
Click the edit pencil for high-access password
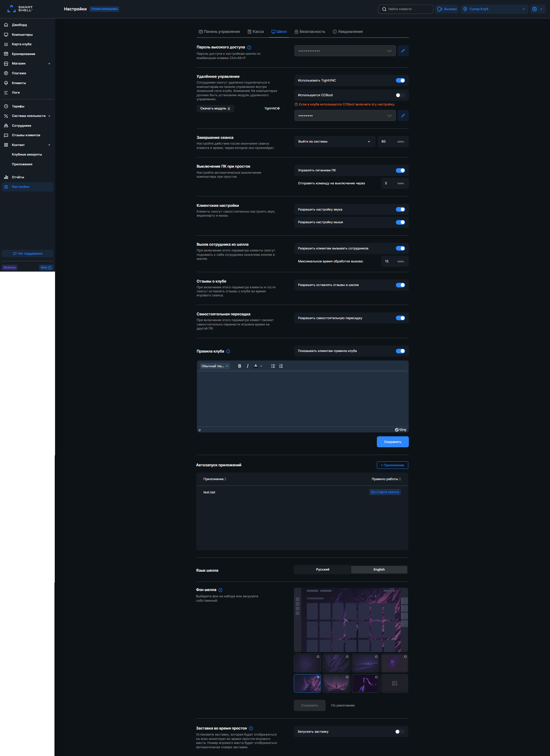point(403,51)
